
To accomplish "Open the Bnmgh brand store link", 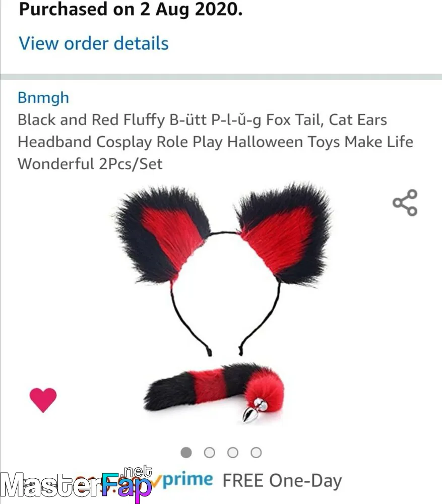I will (x=43, y=97).
